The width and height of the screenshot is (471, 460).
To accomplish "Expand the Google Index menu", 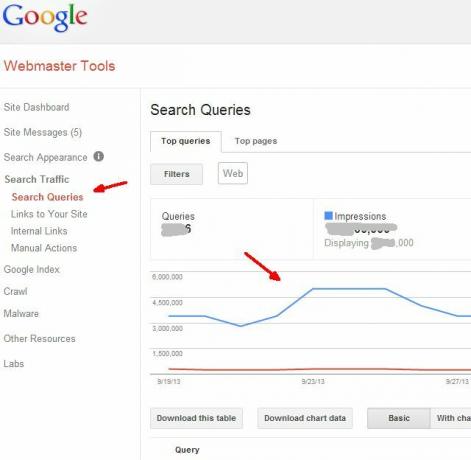I will pos(32,269).
